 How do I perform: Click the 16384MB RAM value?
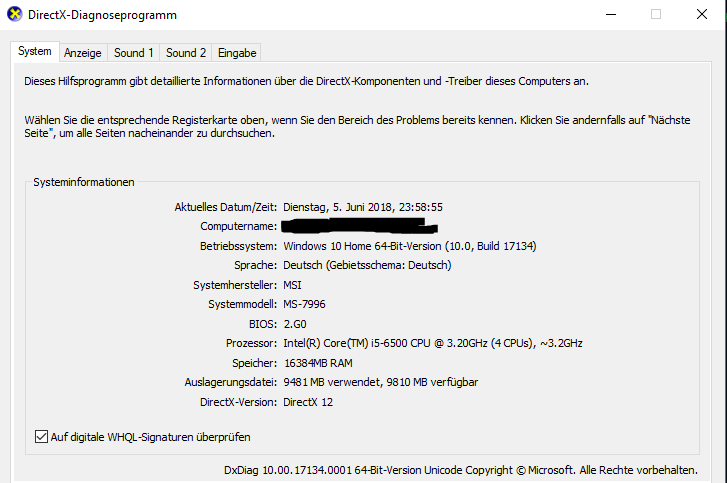click(318, 363)
